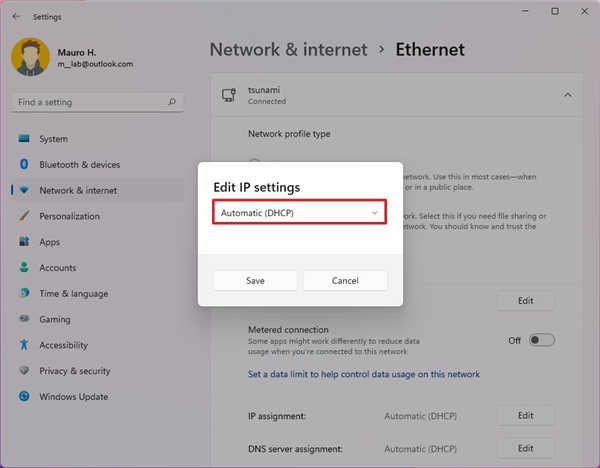
Task: Open the Gaming controller icon
Action: (x=23, y=319)
